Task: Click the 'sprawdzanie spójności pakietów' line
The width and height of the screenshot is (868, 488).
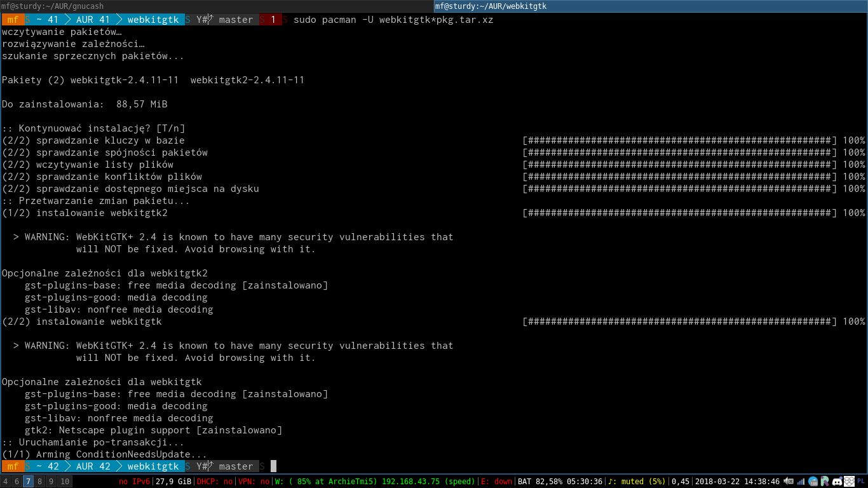Action: tap(105, 152)
